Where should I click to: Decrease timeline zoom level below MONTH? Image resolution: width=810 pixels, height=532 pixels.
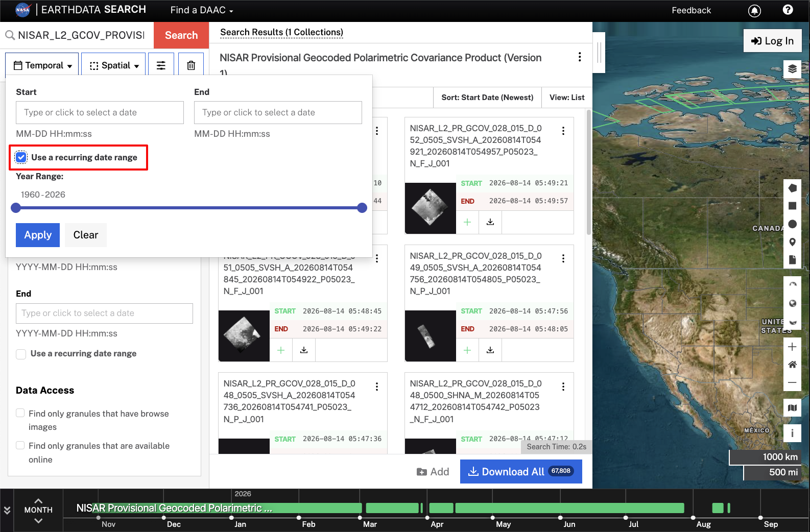click(x=38, y=521)
